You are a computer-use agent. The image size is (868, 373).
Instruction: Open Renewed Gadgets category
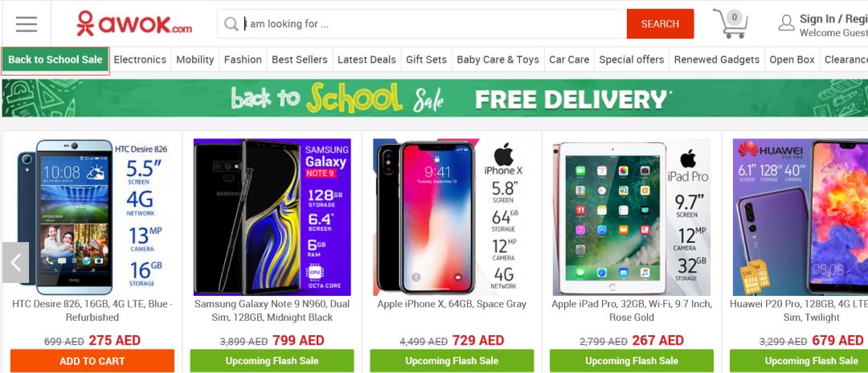(716, 59)
